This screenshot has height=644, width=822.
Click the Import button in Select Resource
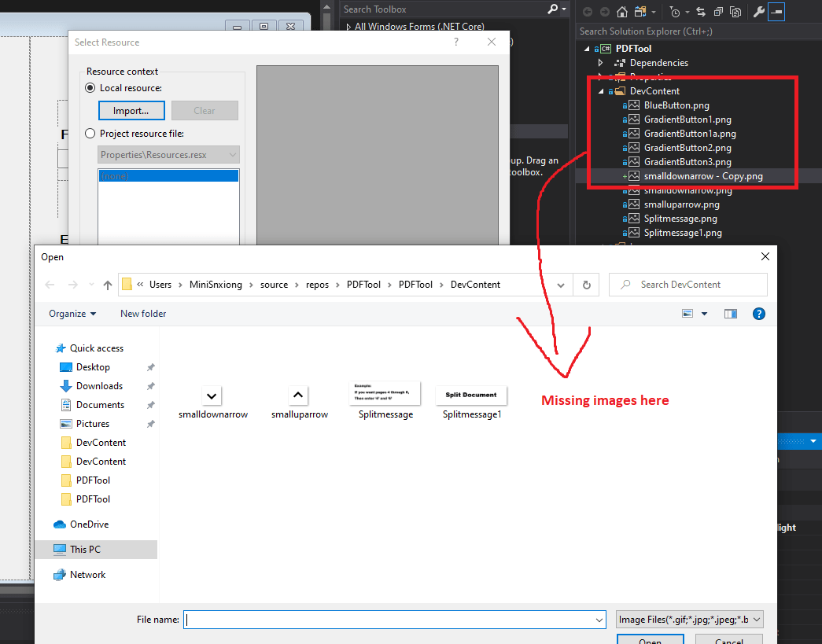(x=131, y=110)
